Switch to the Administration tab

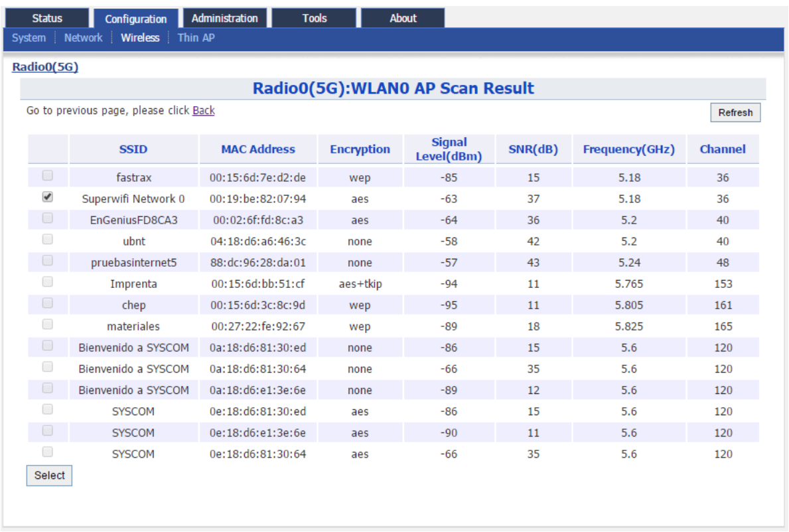(224, 18)
